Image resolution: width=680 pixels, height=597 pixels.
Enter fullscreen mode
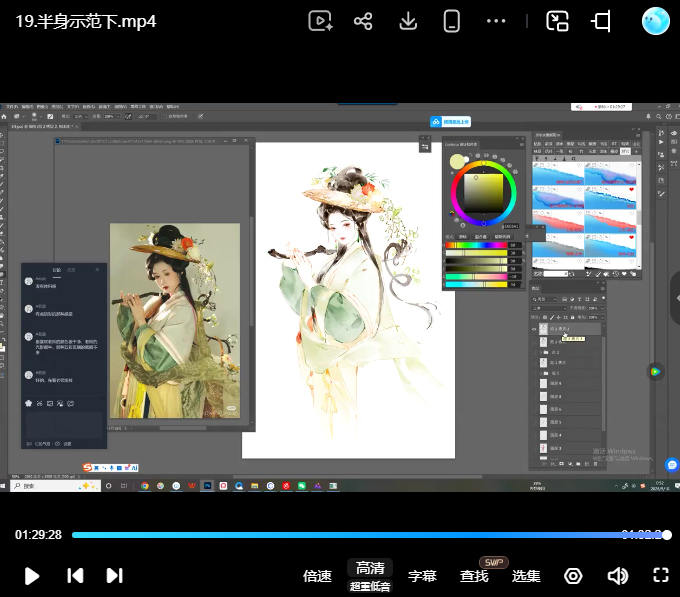point(660,575)
